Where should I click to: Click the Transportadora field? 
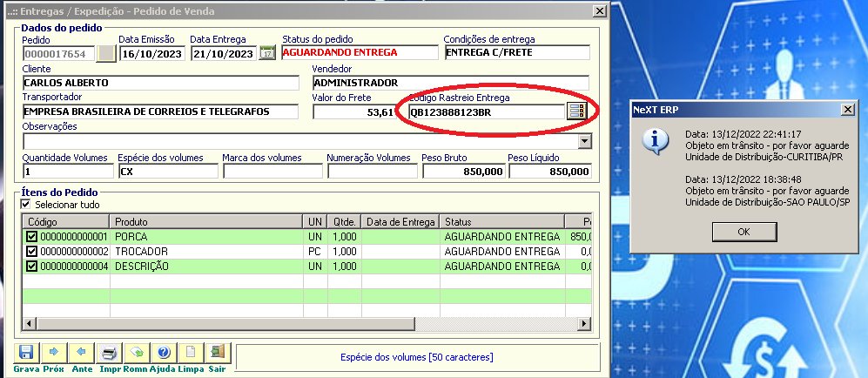point(160,111)
